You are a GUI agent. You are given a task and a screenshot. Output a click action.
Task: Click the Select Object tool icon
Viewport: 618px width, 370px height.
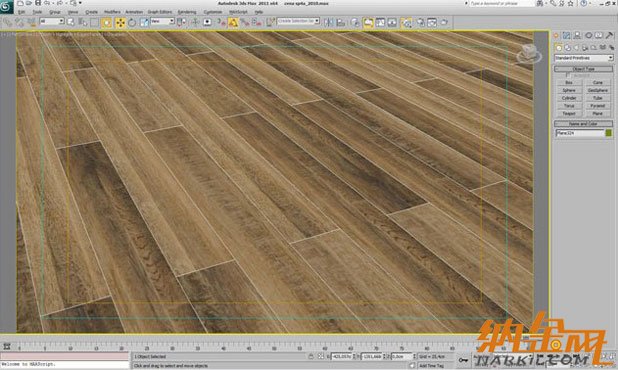pos(71,22)
